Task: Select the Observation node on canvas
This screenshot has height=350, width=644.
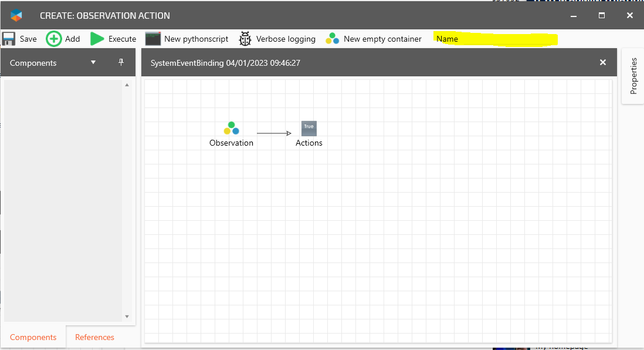Action: pos(231,129)
